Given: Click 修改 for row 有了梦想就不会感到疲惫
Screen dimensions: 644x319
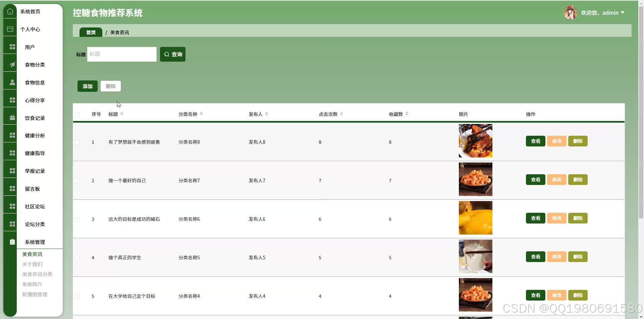Looking at the screenshot, I should pos(557,141).
